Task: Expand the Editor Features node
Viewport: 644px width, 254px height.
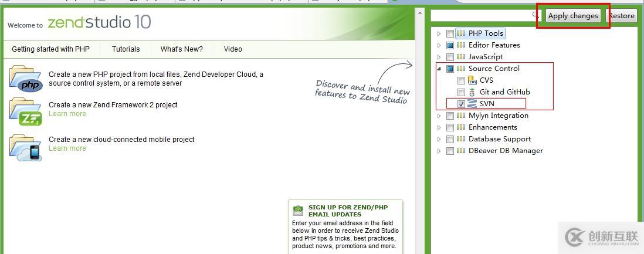Action: (439, 45)
